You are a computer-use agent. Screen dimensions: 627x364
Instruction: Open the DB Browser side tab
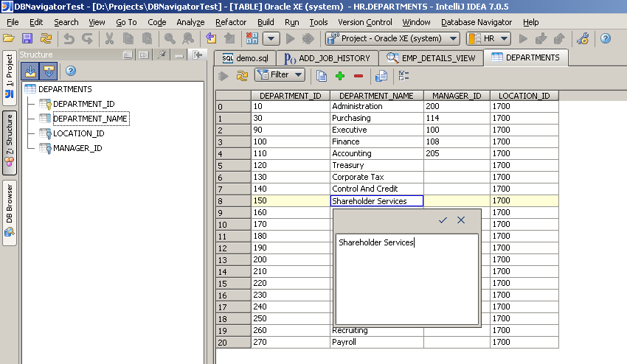(x=9, y=213)
